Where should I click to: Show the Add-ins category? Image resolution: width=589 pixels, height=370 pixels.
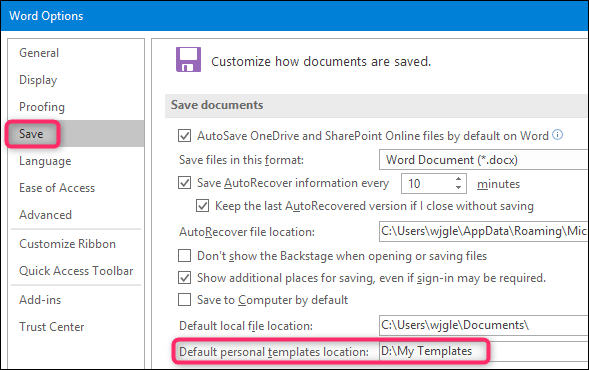(40, 300)
